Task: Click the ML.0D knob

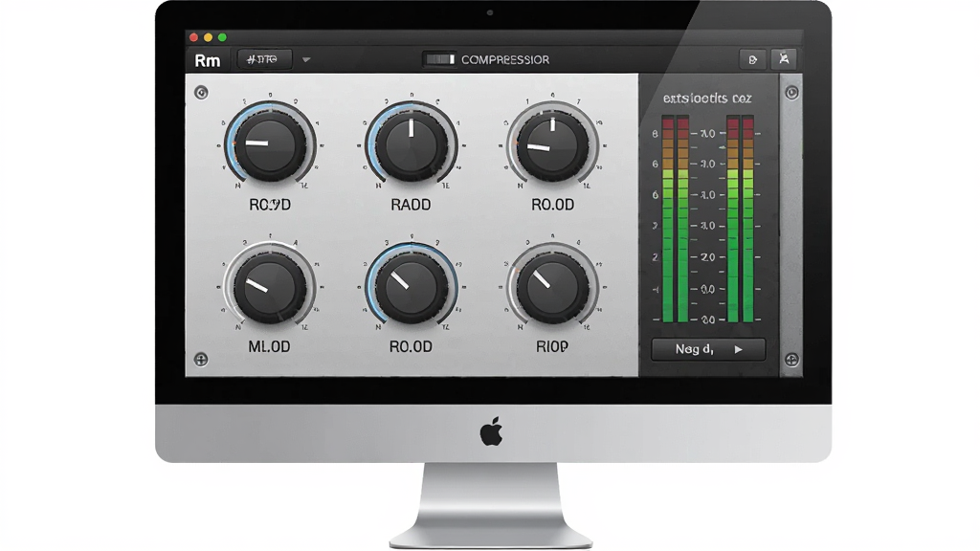Action: click(x=270, y=287)
